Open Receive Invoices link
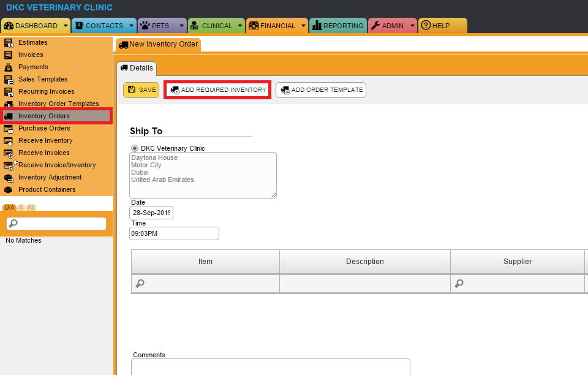This screenshot has height=375, width=588. click(x=44, y=153)
